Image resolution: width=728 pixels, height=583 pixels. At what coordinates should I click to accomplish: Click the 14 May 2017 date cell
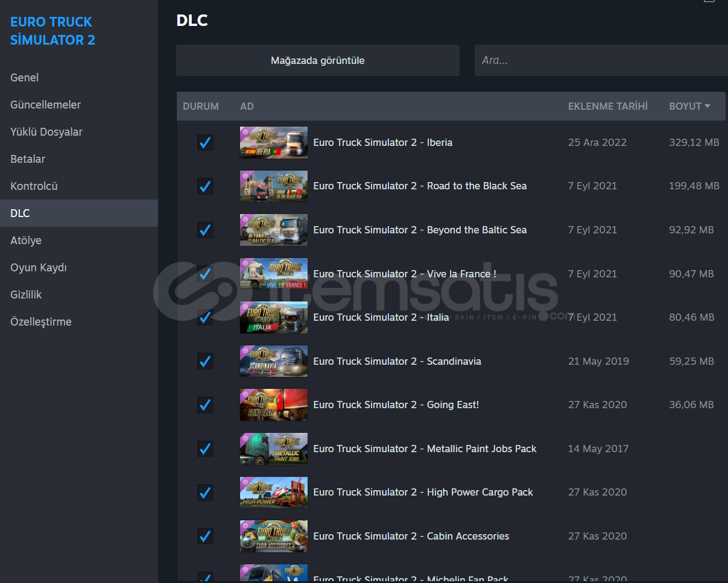tap(598, 449)
